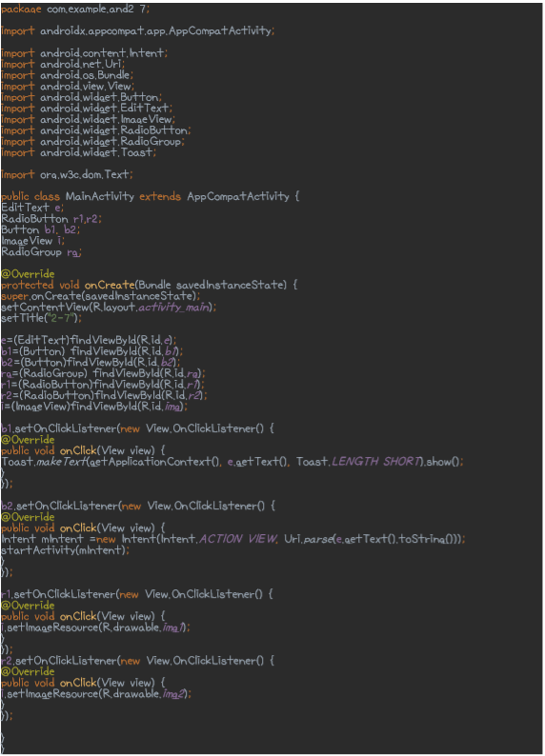This screenshot has height=756, width=545.
Task: Select the b1=(Button) findViewById(R.id.b1) line
Action: (92, 351)
